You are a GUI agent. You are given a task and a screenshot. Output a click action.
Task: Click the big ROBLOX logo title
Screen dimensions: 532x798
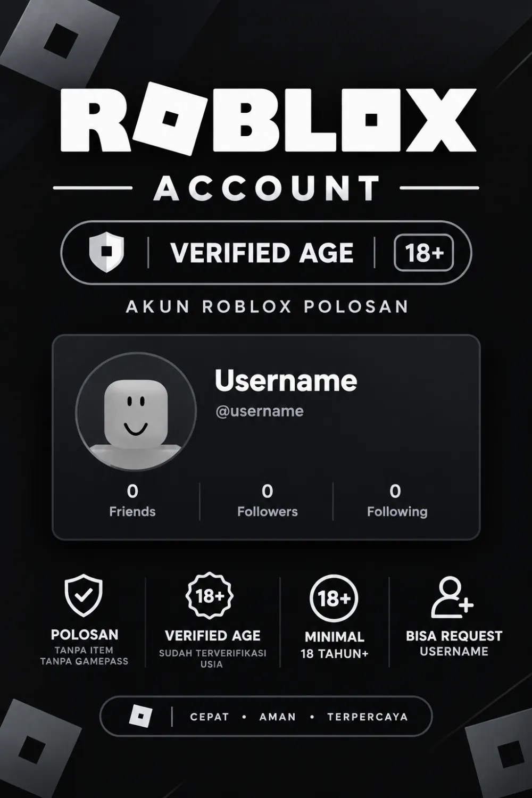pos(268,119)
